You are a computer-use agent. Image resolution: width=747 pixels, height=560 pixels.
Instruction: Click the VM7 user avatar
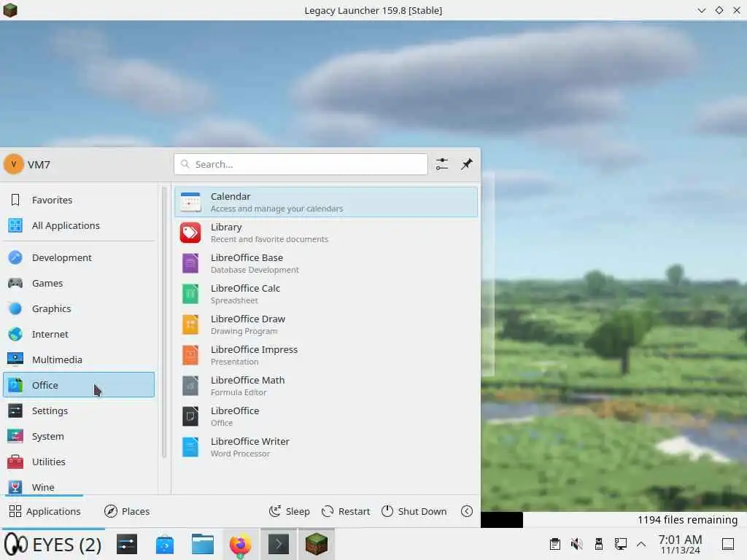tap(14, 164)
